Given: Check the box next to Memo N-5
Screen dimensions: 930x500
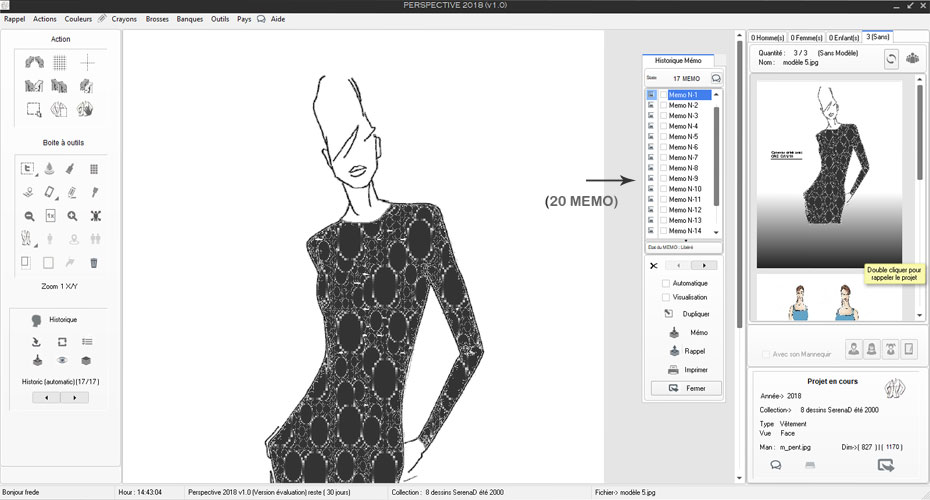Looking at the screenshot, I should tap(662, 137).
